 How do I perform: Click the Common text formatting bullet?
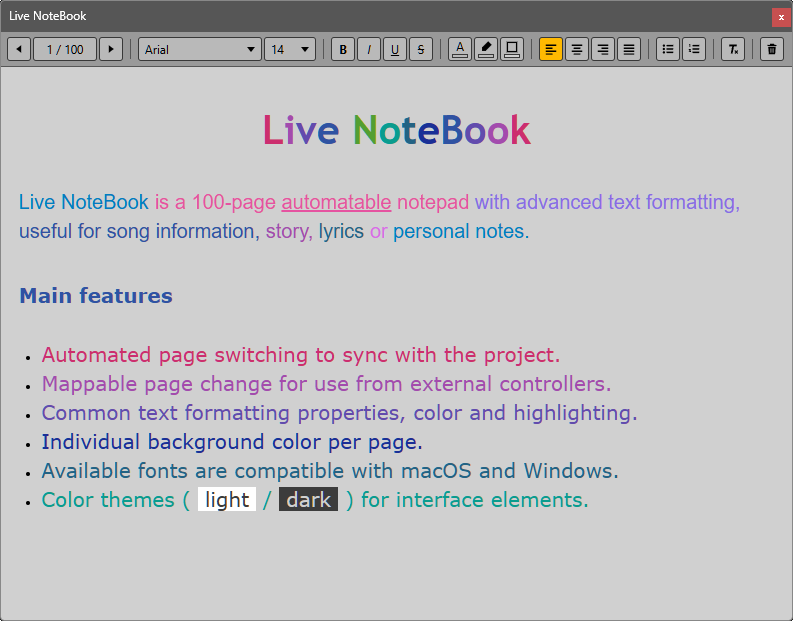339,414
